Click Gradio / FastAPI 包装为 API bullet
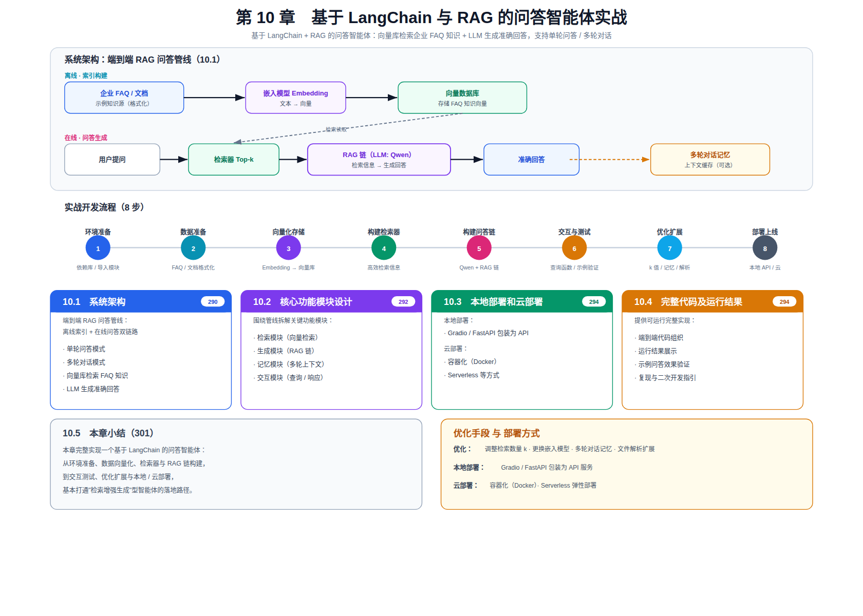 pos(486,333)
